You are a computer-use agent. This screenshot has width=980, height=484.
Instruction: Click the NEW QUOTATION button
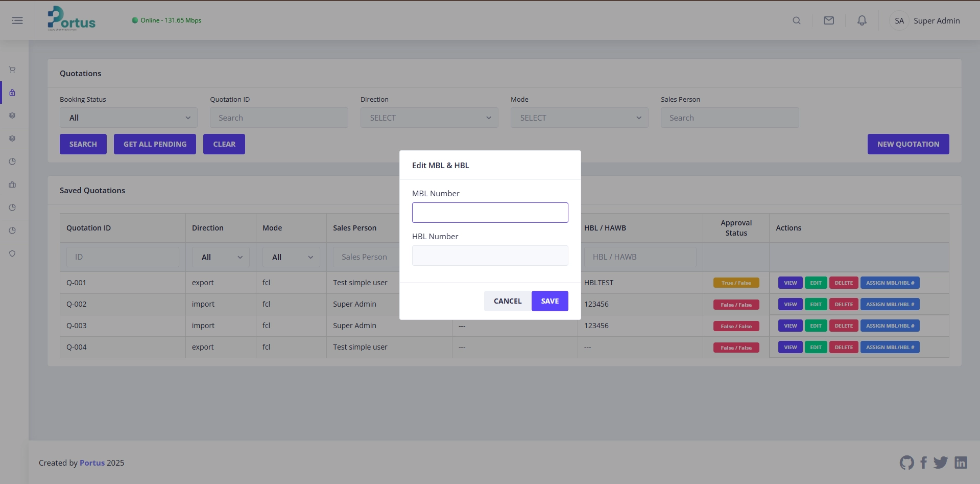907,144
